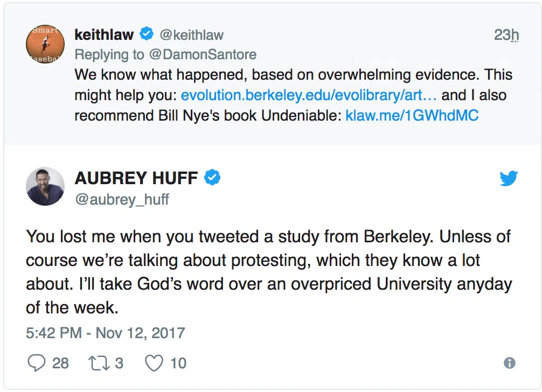Click the 23h timestamp
This screenshot has width=542, height=392.
click(506, 34)
